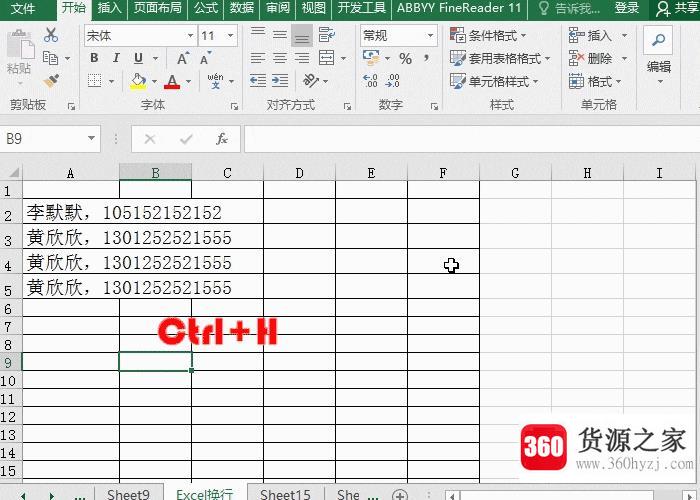Select the Sheet15 tab
Image resolution: width=700 pixels, height=500 pixels.
pyautogui.click(x=285, y=494)
